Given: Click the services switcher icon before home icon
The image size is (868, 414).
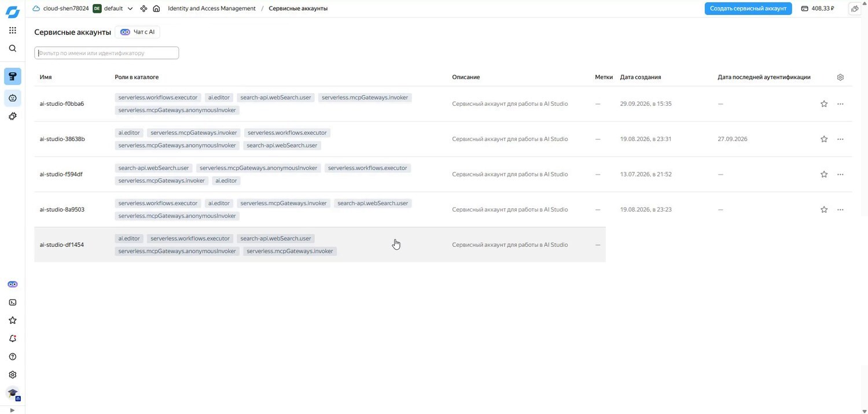Looking at the screenshot, I should (x=144, y=9).
